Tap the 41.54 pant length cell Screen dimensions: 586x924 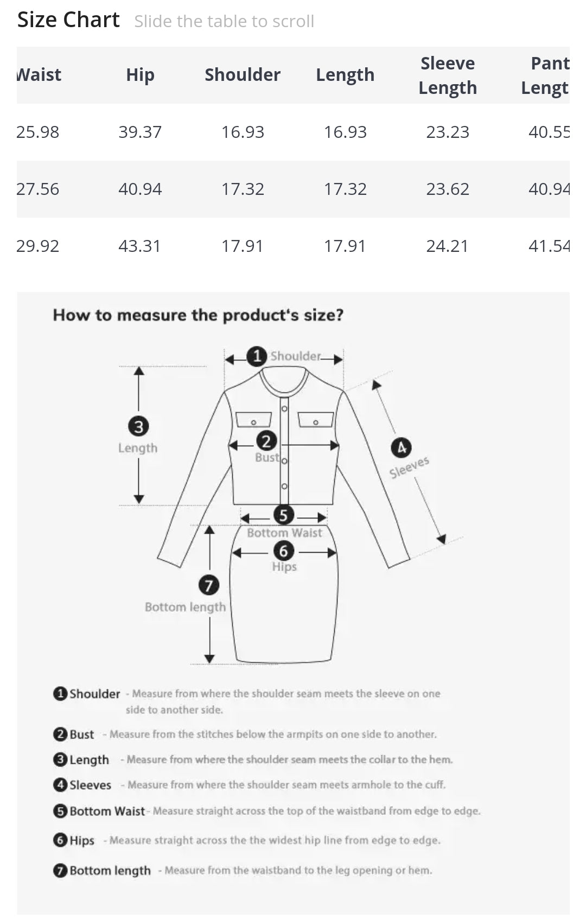tap(549, 246)
